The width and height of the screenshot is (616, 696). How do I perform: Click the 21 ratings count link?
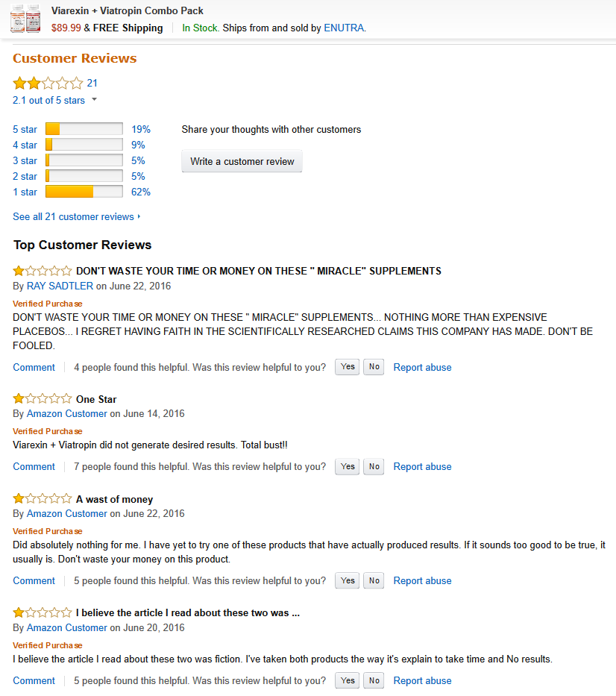point(92,84)
